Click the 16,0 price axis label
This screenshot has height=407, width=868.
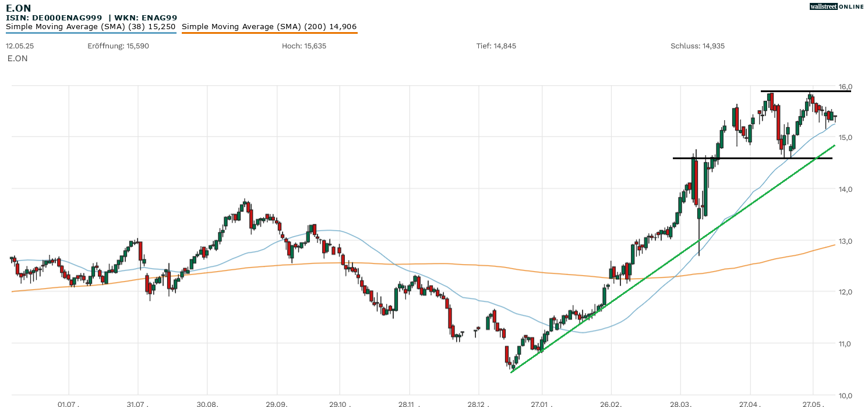[845, 86]
